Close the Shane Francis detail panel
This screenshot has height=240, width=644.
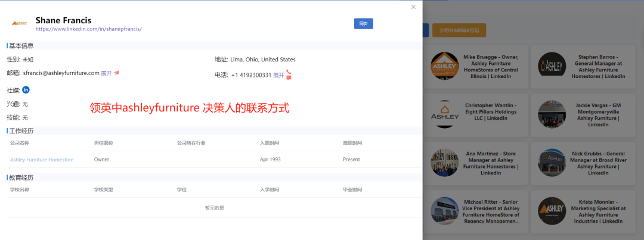click(413, 7)
